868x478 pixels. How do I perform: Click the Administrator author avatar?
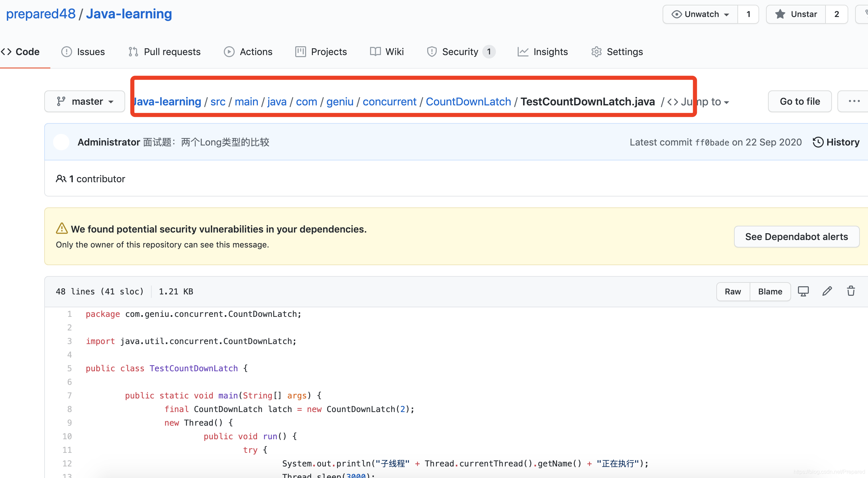[x=62, y=142]
